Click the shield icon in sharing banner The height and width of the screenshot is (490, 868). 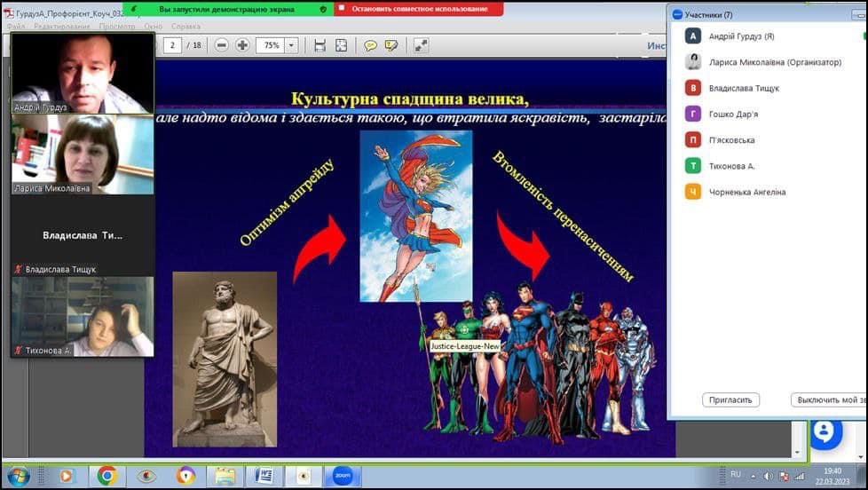click(x=323, y=9)
